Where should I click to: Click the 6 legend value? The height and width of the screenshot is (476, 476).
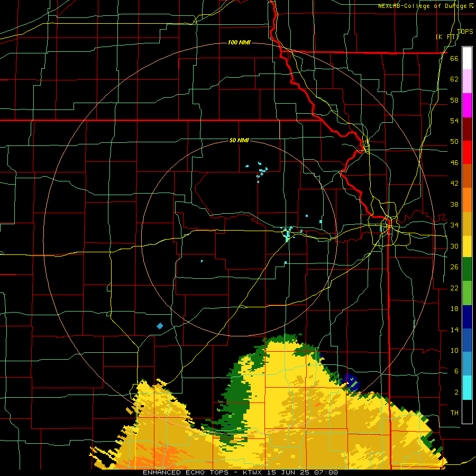tap(456, 371)
